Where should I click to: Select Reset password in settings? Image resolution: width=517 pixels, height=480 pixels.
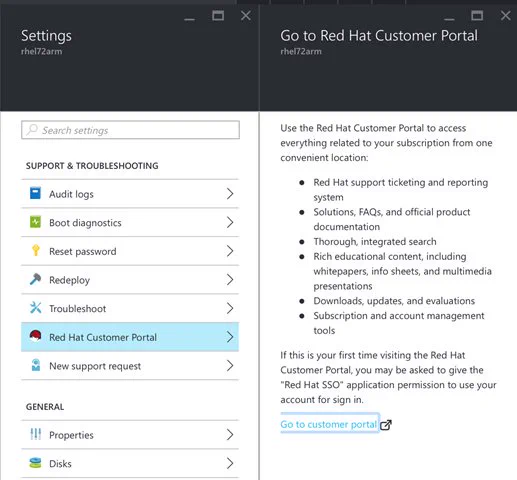tap(130, 251)
